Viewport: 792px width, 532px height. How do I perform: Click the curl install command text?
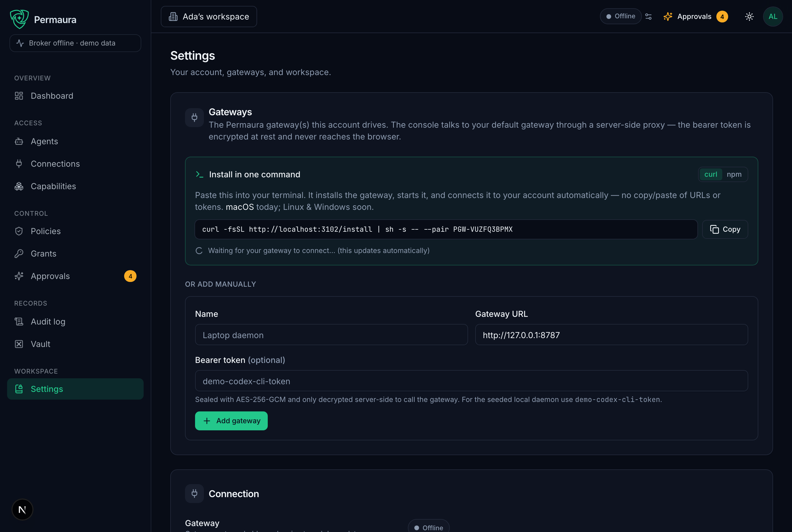[357, 229]
